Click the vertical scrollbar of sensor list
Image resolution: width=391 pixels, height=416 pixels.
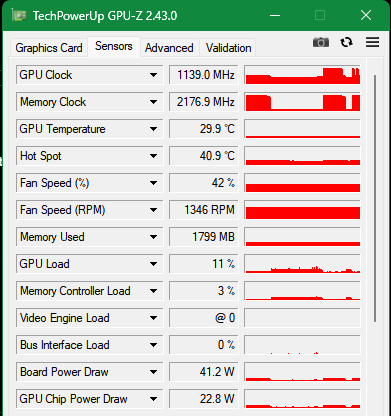tap(375, 198)
